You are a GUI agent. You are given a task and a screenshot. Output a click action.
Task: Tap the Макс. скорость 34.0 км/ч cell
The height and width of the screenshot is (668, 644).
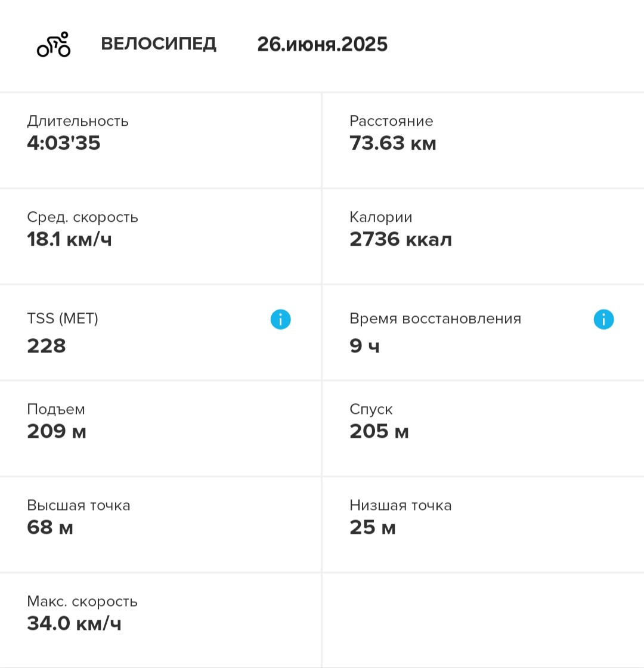pos(160,621)
